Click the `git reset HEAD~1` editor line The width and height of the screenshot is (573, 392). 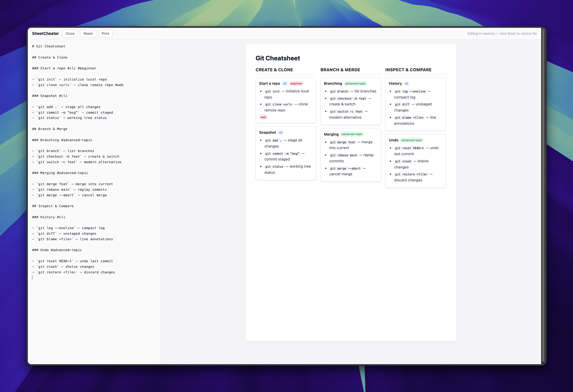click(x=72, y=261)
